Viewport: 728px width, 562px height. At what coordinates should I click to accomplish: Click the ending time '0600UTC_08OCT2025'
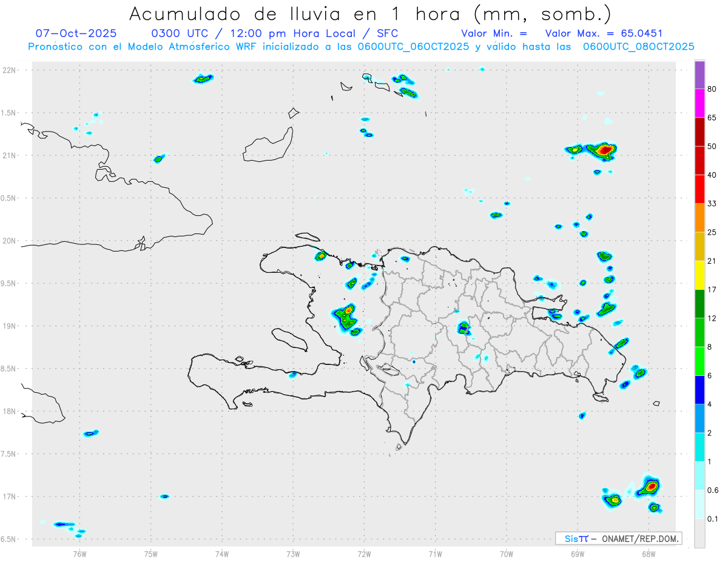point(639,46)
